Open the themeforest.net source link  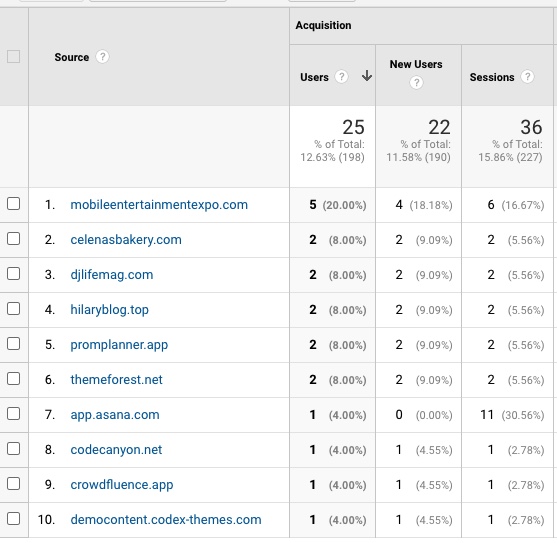coord(116,380)
